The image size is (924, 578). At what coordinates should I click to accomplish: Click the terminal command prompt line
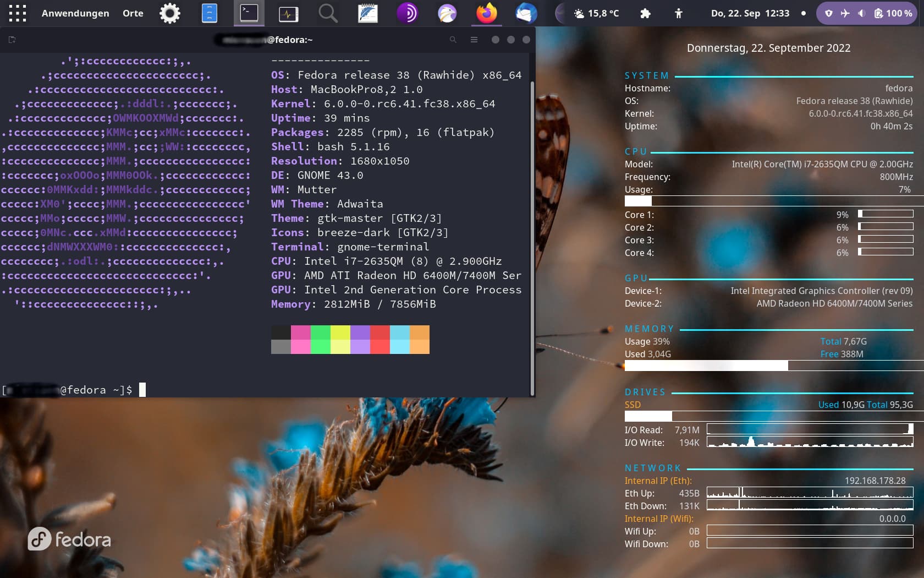[74, 390]
